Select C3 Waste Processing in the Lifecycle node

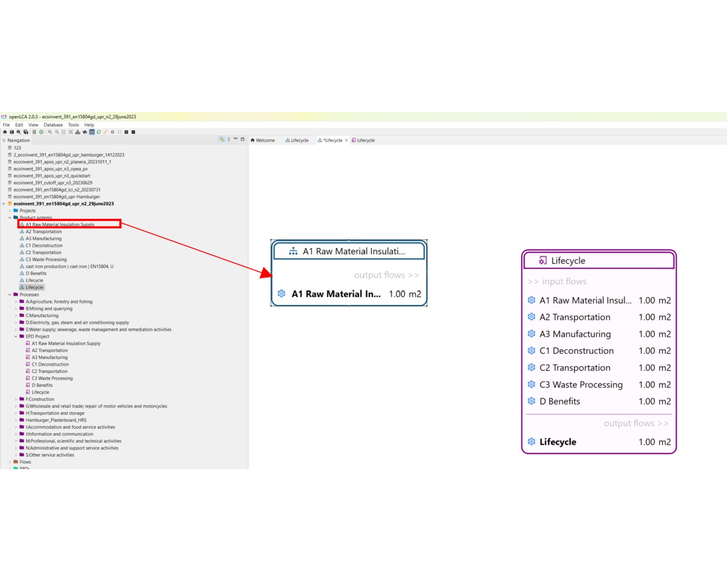point(581,385)
